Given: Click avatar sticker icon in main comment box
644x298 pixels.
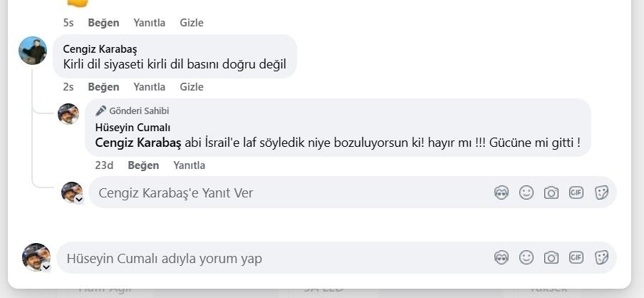Looking at the screenshot, I should (x=502, y=257).
